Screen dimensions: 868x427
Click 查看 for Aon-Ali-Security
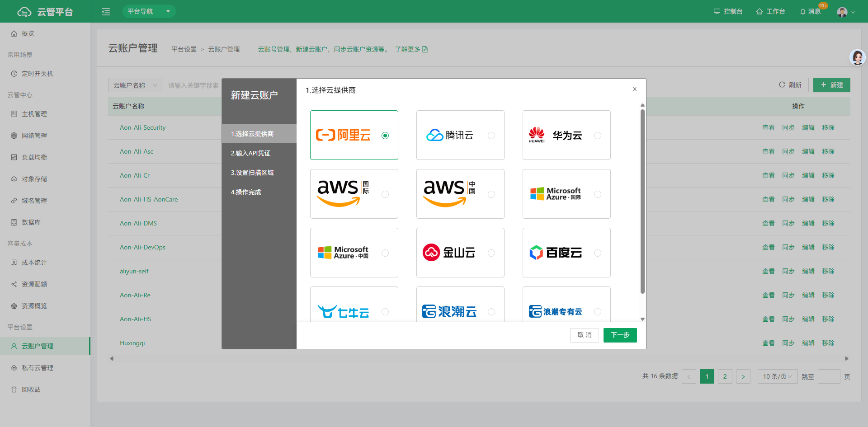tap(769, 127)
